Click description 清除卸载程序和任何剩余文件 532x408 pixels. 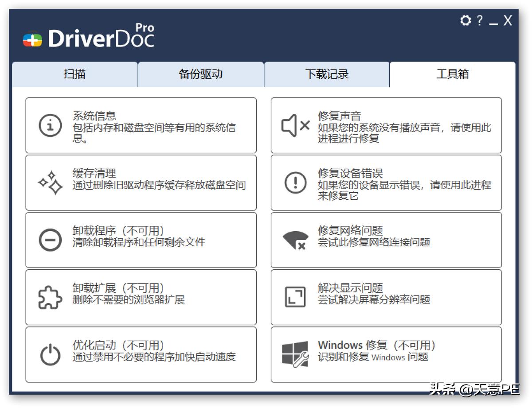tap(139, 242)
